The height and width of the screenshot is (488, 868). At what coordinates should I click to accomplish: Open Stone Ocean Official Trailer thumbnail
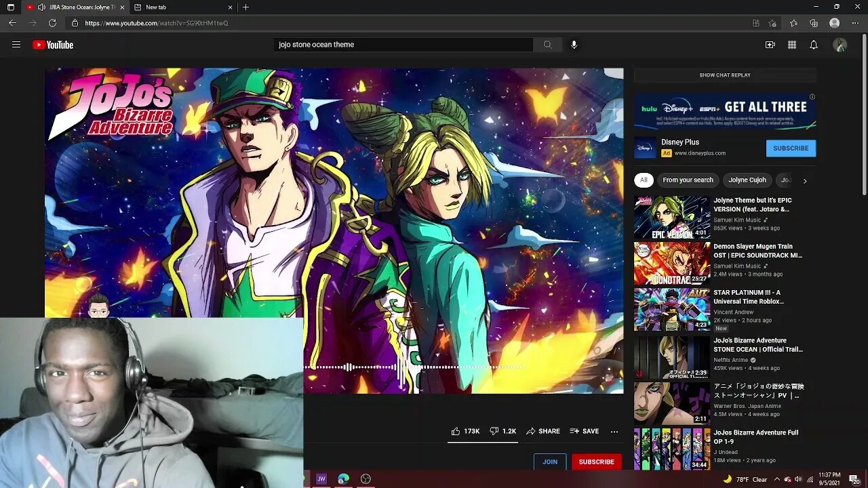[672, 357]
